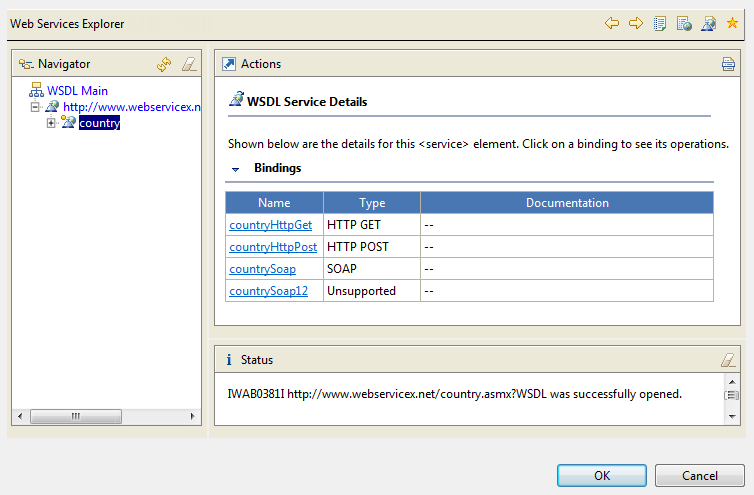Screen dimensions: 754x495
Task: Open the UDDI Page icon in toolbar
Action: (660, 23)
